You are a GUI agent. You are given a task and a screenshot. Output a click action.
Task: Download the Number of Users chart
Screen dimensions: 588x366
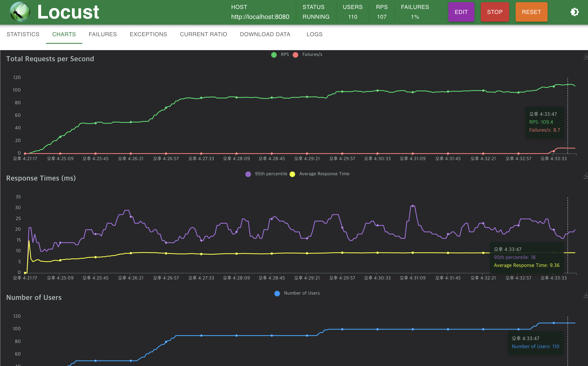pos(586,295)
